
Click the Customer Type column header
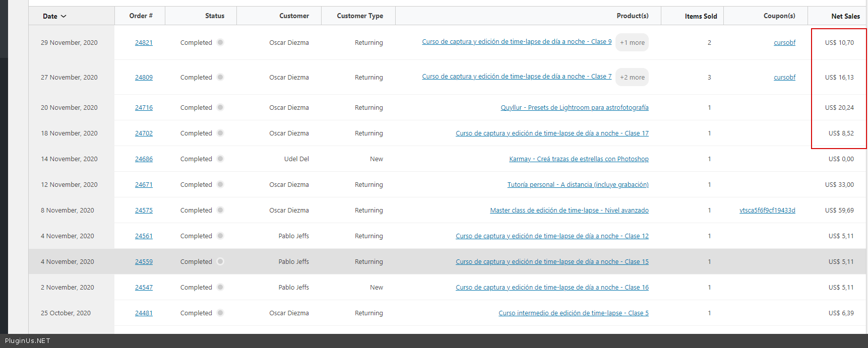pos(360,16)
